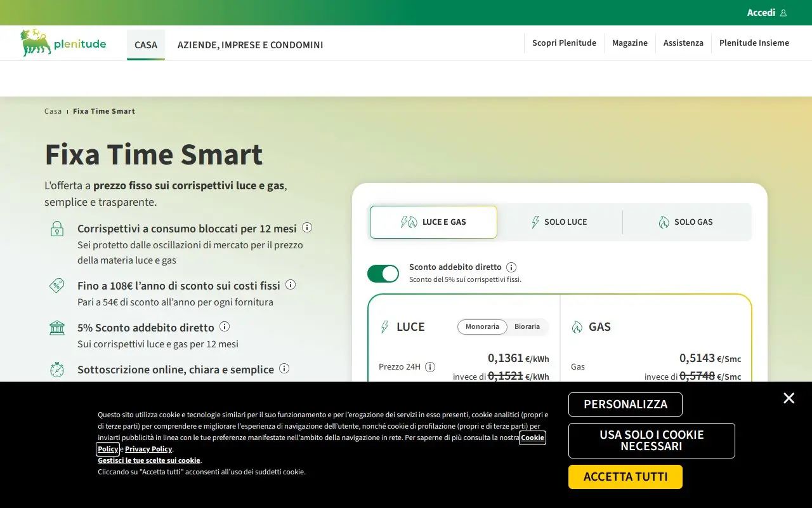Select the Monoraria tariff option
Screen dimensions: 812x508
coord(483,326)
